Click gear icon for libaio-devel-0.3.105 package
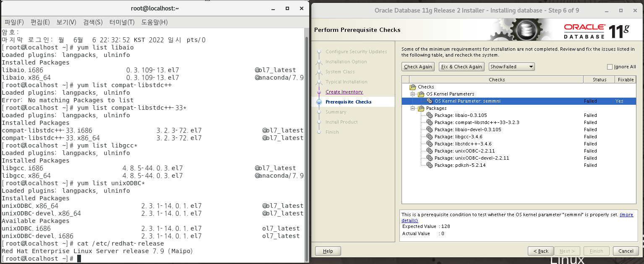 pos(430,129)
